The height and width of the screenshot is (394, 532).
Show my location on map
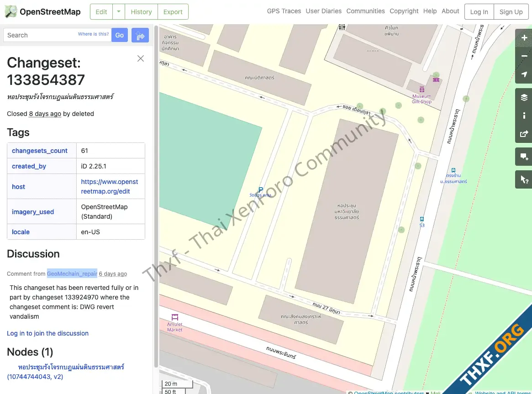pos(524,74)
